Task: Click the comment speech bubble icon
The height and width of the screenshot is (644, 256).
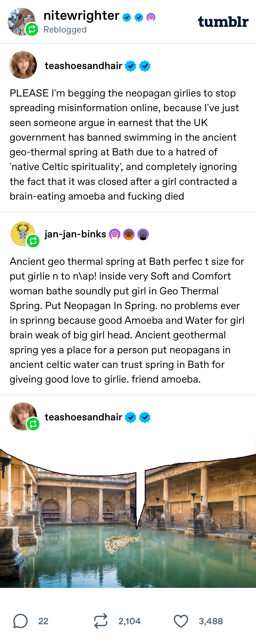Action: pyautogui.click(x=20, y=621)
